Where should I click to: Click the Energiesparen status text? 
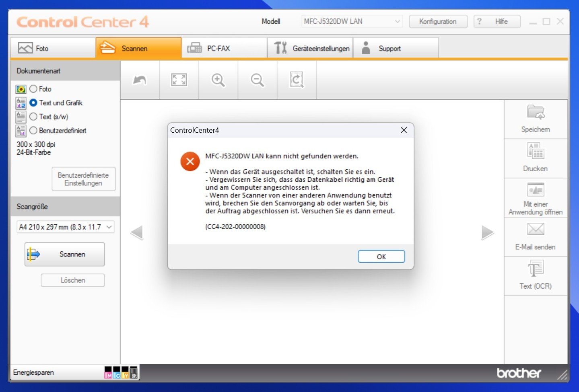(x=33, y=372)
